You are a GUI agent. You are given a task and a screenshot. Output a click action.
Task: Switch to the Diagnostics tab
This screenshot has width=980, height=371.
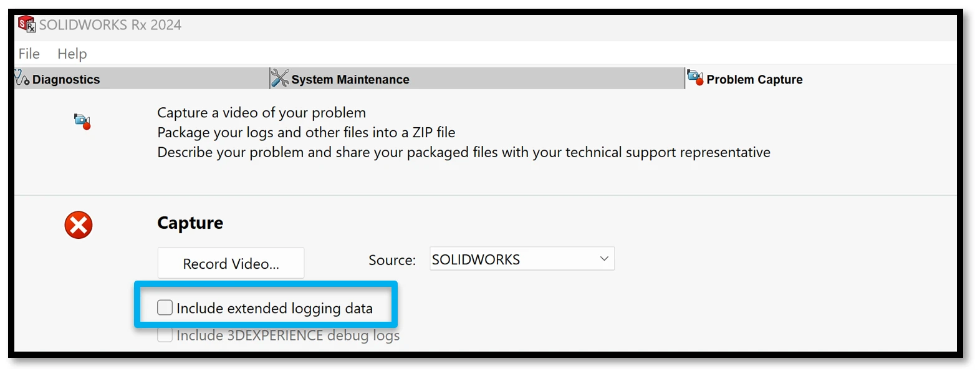pyautogui.click(x=66, y=80)
